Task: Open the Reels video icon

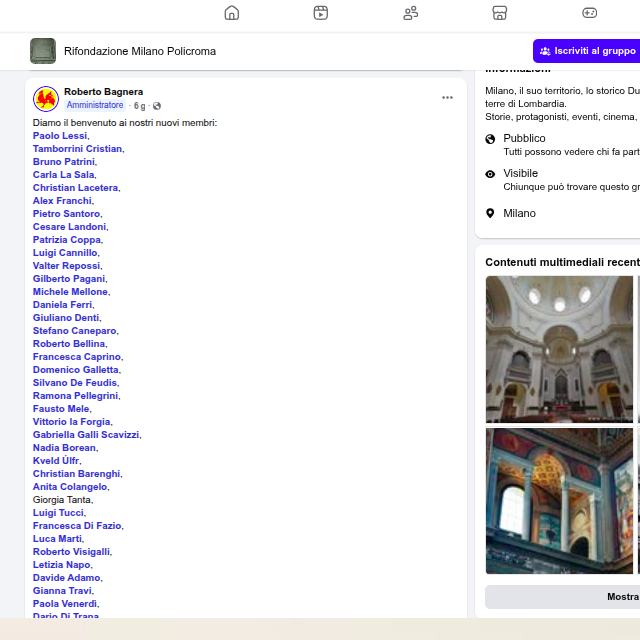Action: pos(321,13)
